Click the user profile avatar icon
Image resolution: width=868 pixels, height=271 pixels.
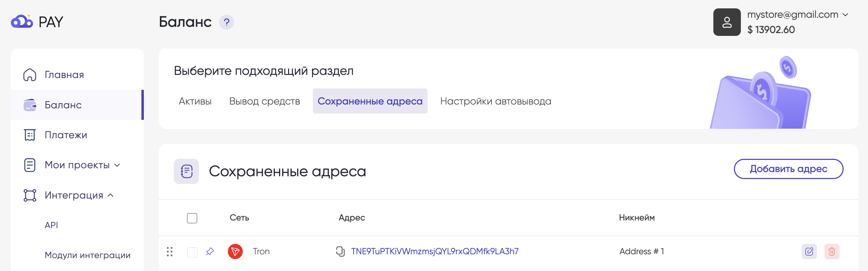[727, 22]
